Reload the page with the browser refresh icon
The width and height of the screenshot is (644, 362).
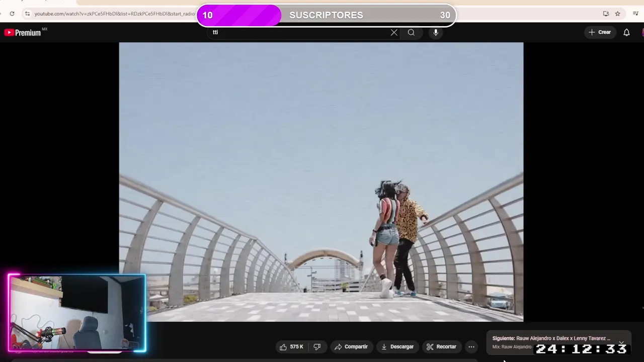(12, 14)
